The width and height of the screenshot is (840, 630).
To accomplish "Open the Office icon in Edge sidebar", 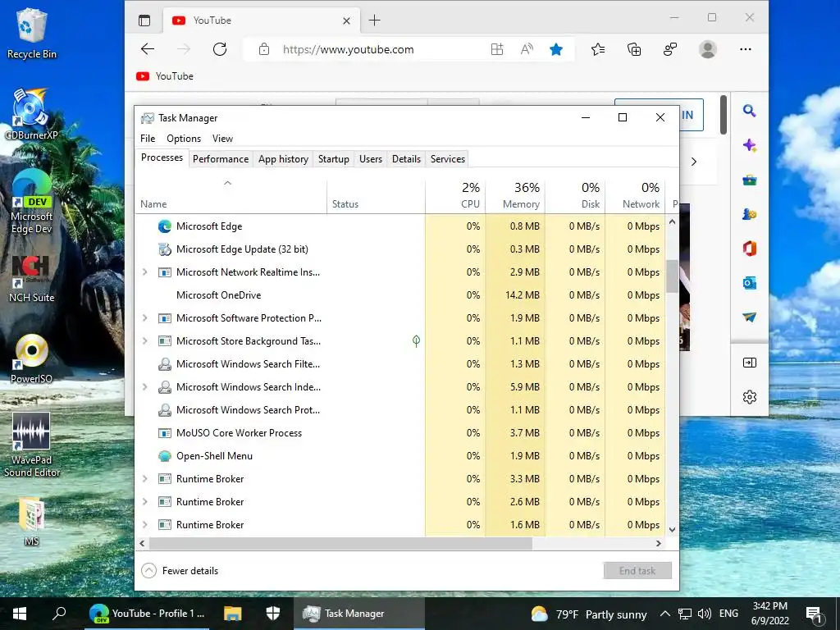I will coord(750,249).
